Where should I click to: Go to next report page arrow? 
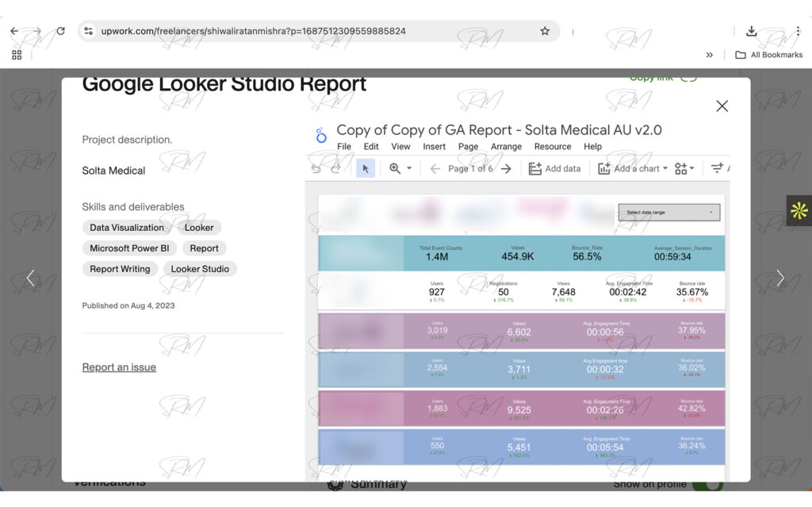(506, 168)
